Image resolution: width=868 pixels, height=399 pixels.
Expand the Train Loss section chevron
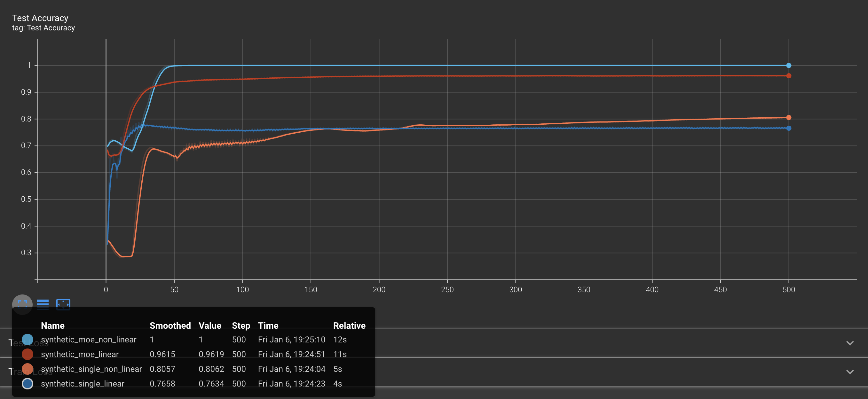[x=850, y=372]
